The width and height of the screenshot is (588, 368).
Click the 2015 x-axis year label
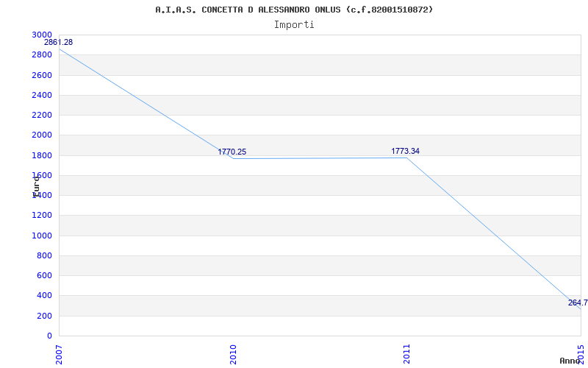[x=581, y=354]
